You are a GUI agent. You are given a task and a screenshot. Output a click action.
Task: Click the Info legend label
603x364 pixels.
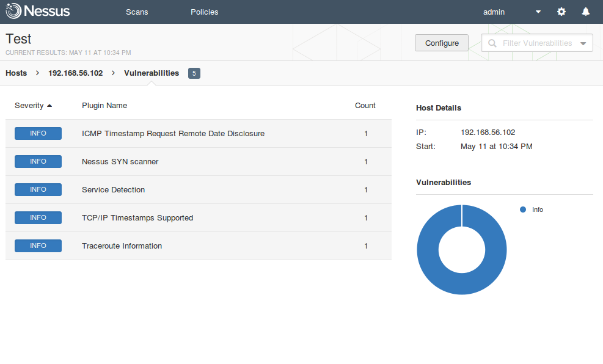538,209
